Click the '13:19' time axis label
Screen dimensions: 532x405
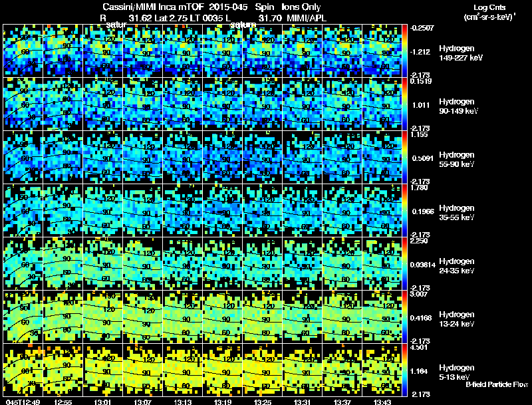(x=223, y=402)
